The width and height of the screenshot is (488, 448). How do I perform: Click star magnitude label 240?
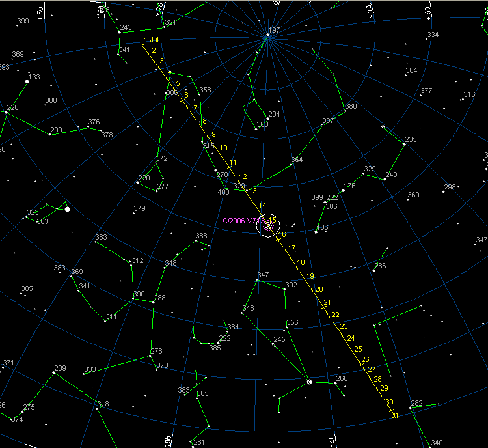[391, 175]
